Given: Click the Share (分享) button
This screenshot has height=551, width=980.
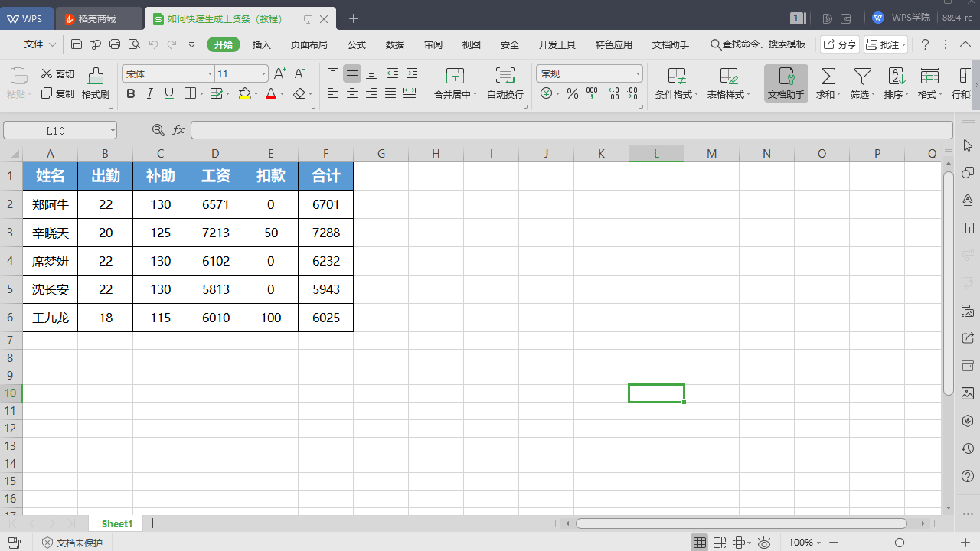Looking at the screenshot, I should [x=840, y=44].
